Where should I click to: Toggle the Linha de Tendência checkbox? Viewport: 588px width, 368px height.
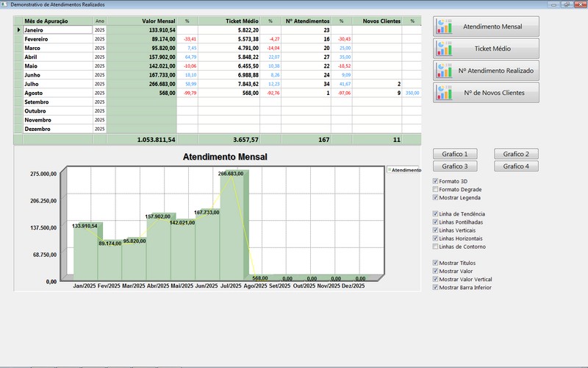tap(436, 214)
